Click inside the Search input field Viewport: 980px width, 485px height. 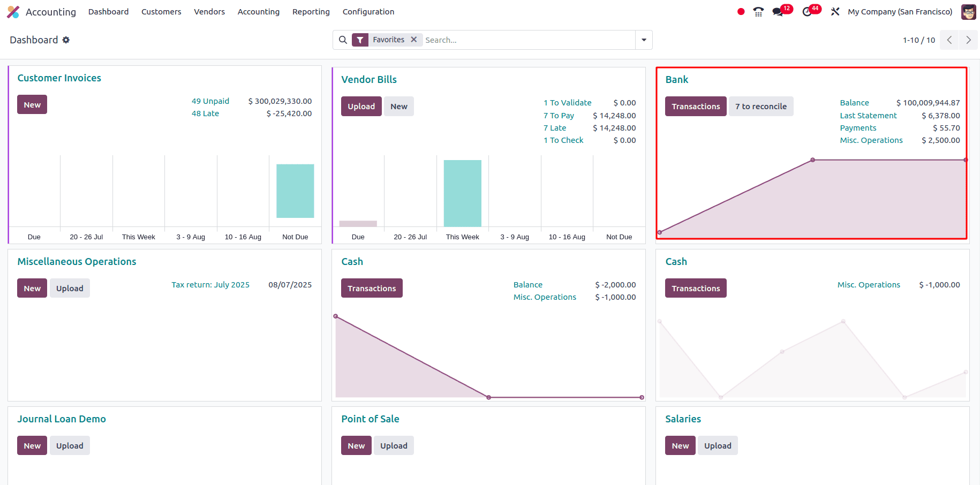coord(509,40)
